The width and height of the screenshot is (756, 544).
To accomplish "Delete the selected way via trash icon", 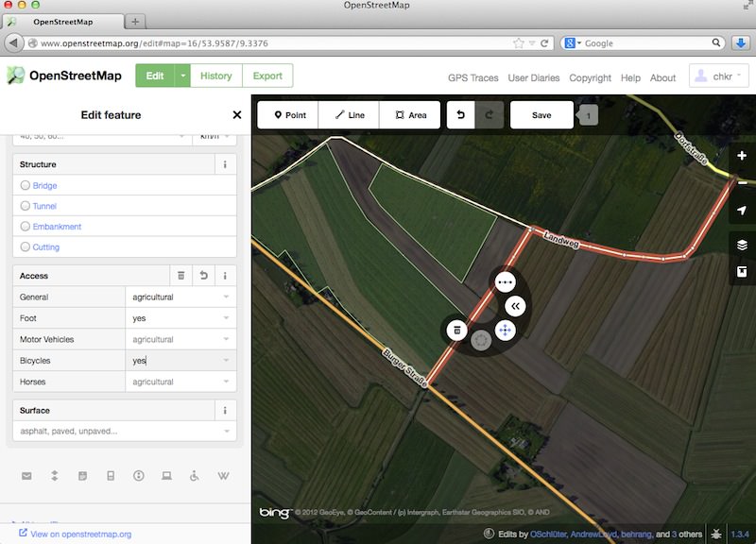I will [455, 331].
